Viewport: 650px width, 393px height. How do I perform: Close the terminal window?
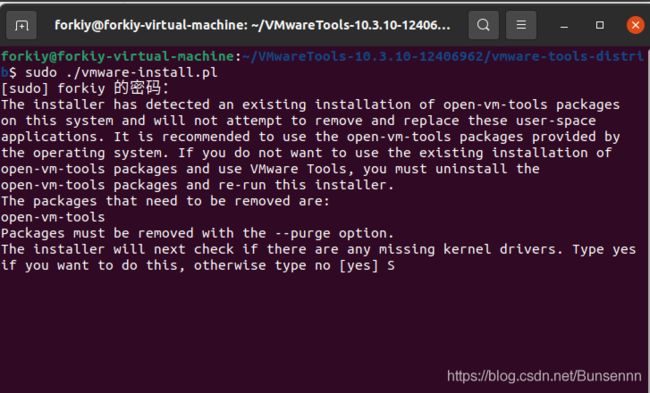[635, 25]
